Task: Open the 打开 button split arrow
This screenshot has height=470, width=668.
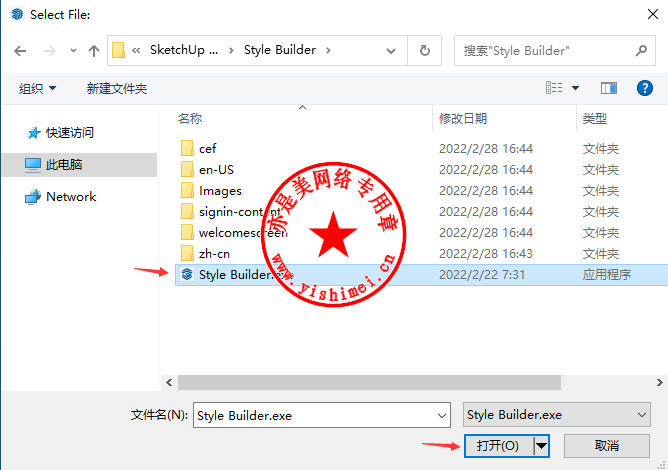Action: point(541,446)
